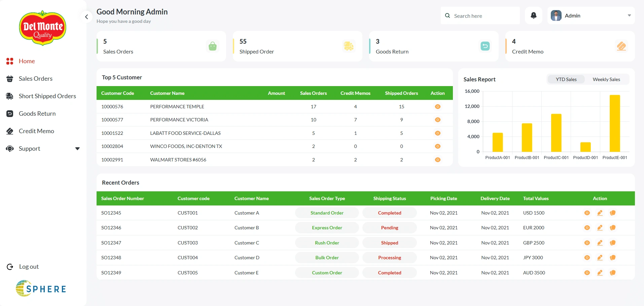Switch chart to Weekly Sales

pos(606,79)
